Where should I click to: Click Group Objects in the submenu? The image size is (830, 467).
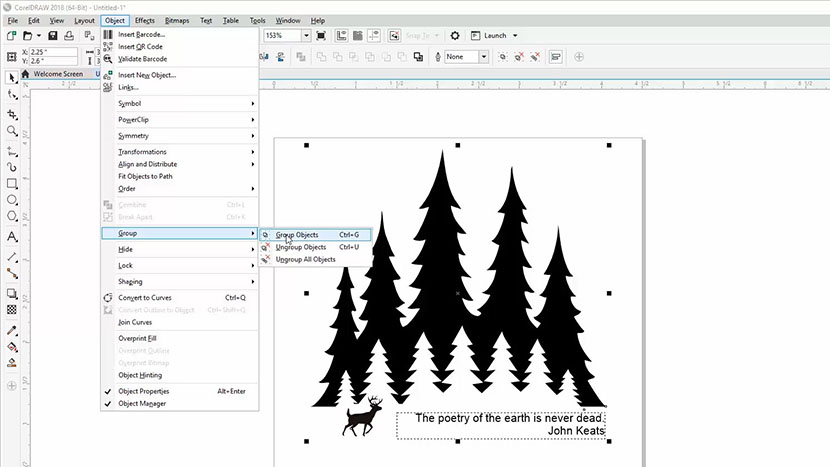click(297, 235)
